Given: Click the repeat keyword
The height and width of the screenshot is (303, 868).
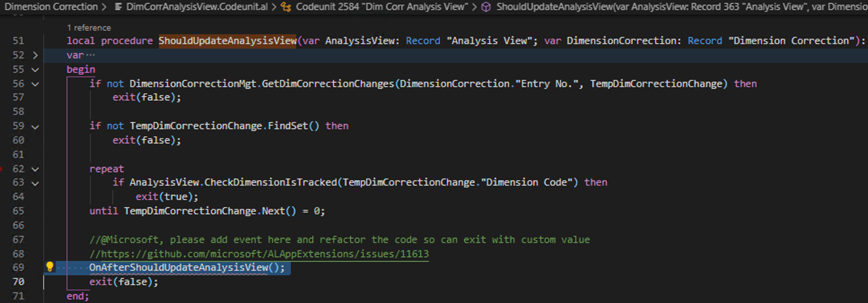Looking at the screenshot, I should [x=106, y=169].
